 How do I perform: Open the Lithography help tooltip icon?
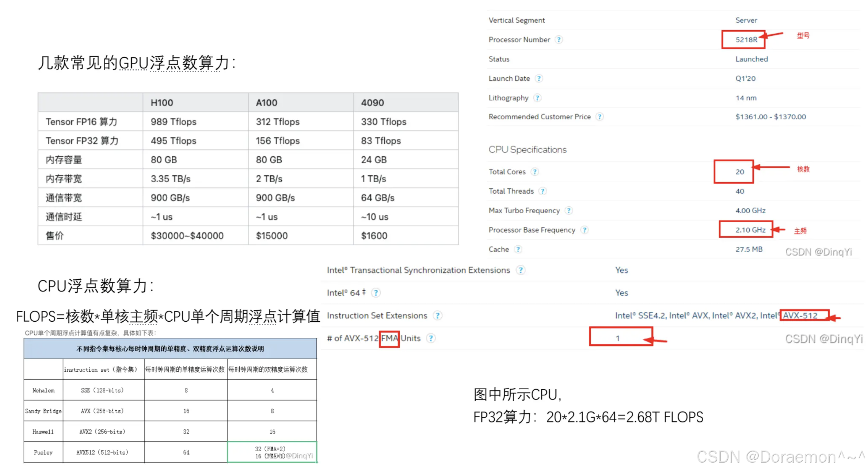coord(537,98)
